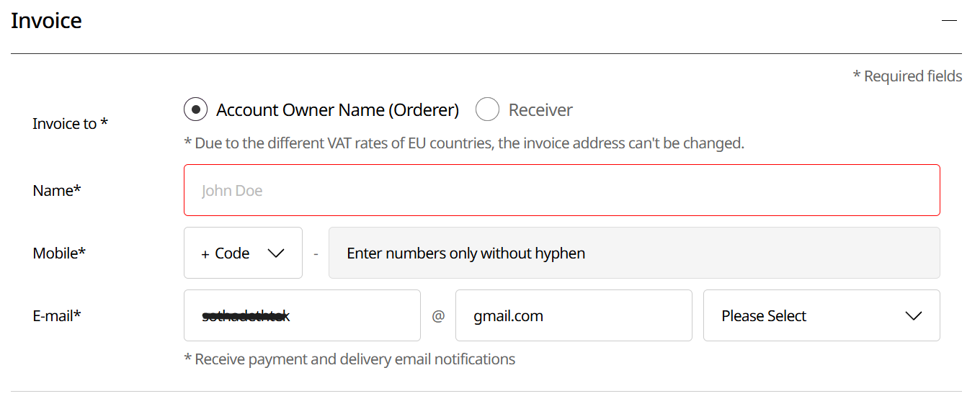Image resolution: width=980 pixels, height=409 pixels.
Task: Click the "Mobile*" field label
Action: pos(59,253)
